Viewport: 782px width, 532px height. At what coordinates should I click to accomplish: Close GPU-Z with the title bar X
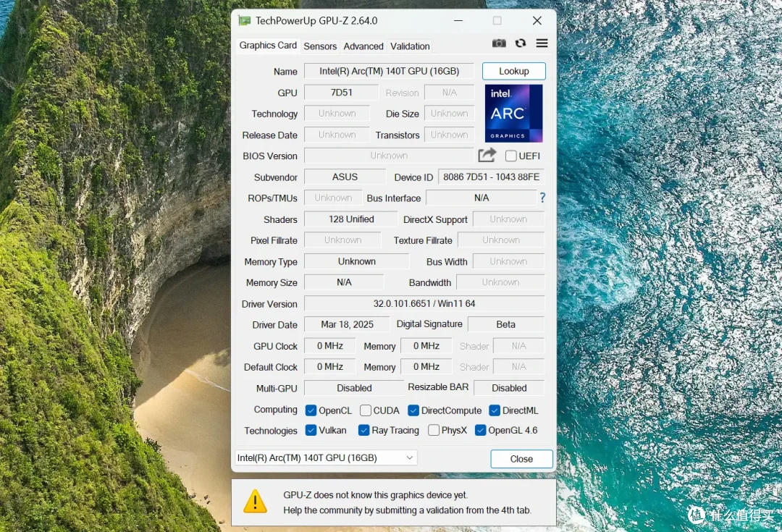tap(537, 20)
